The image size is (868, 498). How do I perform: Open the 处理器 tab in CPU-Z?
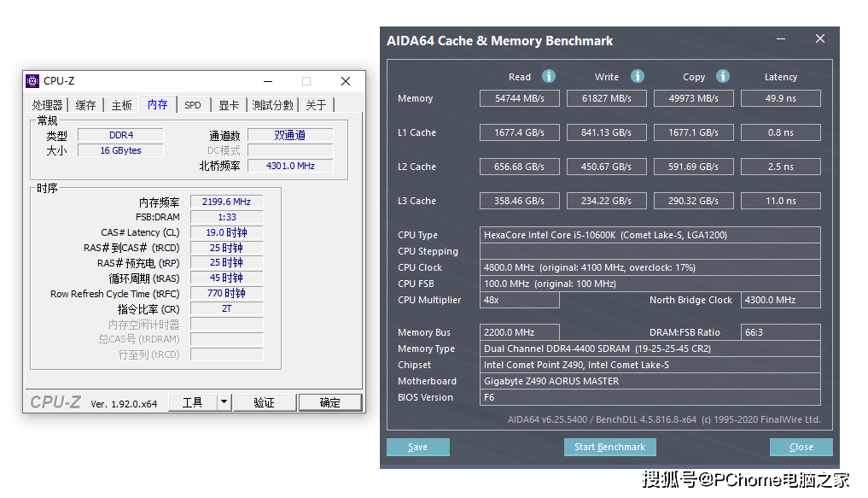[47, 105]
